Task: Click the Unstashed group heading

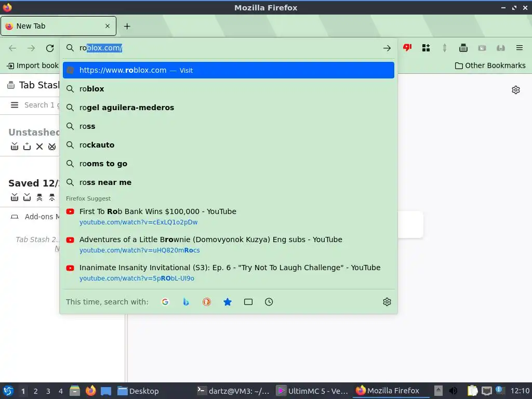Action: click(x=34, y=132)
